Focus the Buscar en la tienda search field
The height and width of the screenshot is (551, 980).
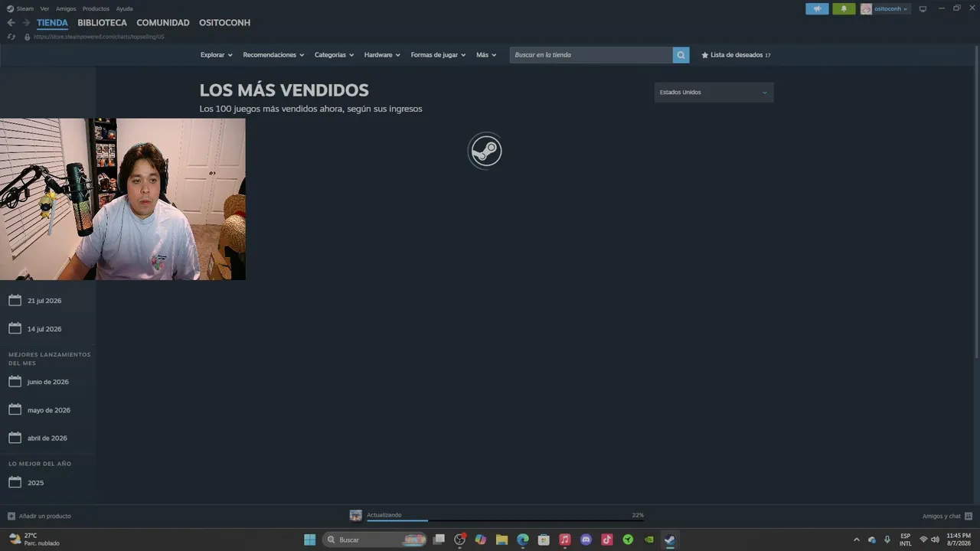[592, 55]
